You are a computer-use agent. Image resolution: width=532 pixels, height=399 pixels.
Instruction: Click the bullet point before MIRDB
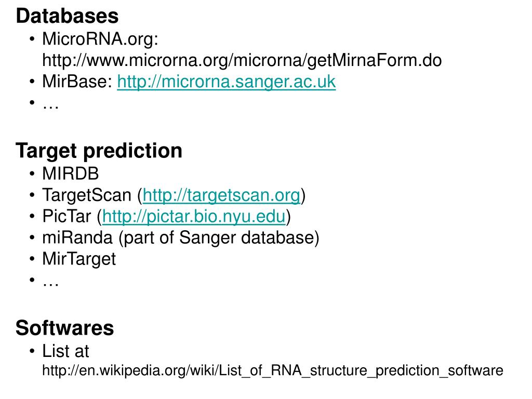tap(32, 174)
